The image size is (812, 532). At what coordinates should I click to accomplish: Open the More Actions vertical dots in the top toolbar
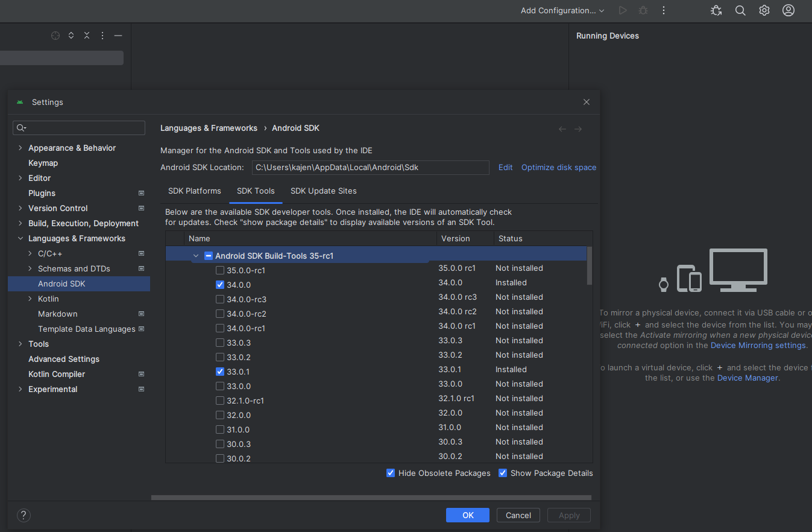664,10
